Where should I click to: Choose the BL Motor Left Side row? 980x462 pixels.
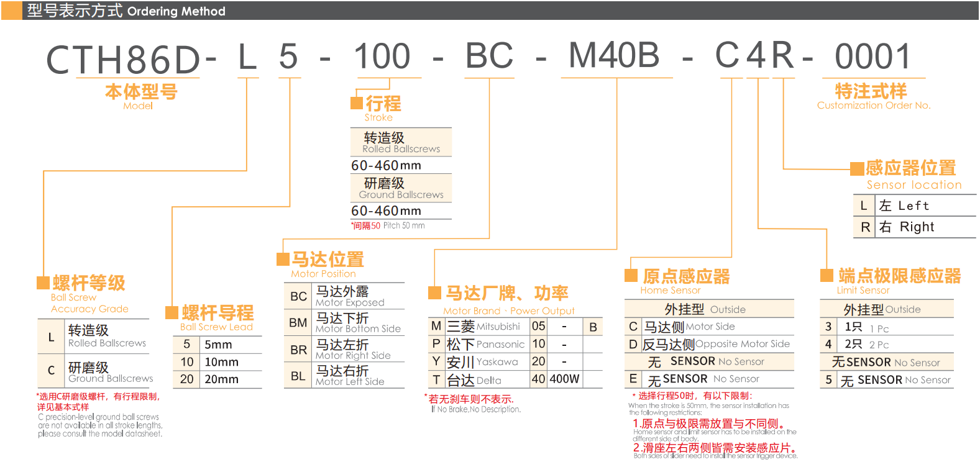(344, 376)
